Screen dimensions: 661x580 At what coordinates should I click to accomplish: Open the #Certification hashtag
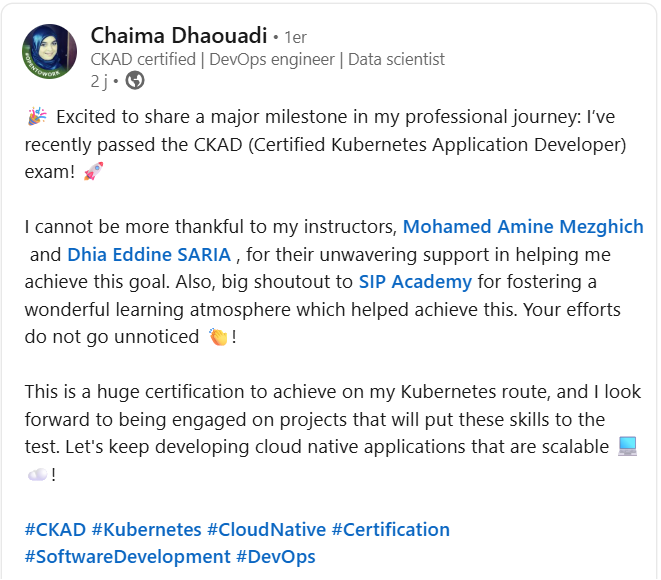point(391,530)
